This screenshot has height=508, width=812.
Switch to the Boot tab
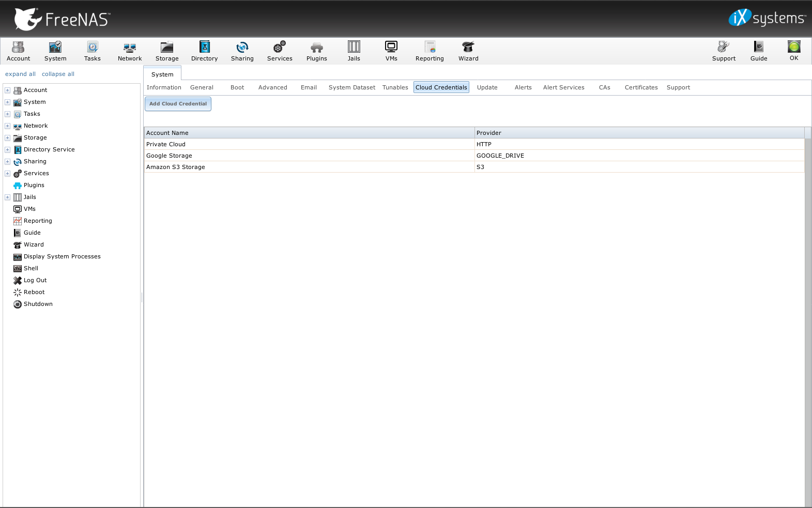[x=237, y=87]
